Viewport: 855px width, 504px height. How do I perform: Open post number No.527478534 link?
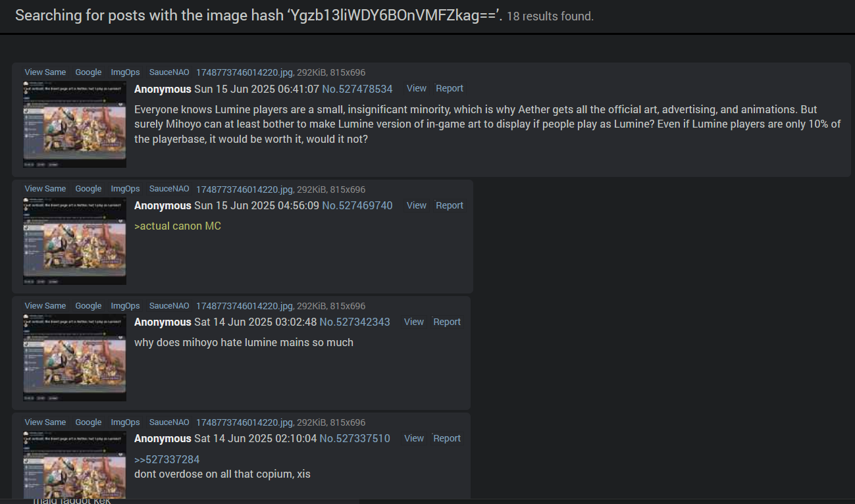(357, 89)
